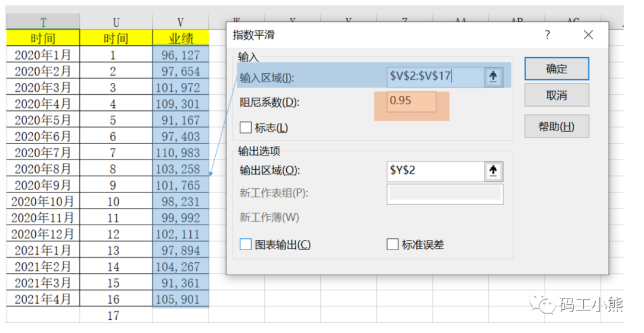
Task: Click the 时间 header cell in column T
Action: (x=43, y=38)
